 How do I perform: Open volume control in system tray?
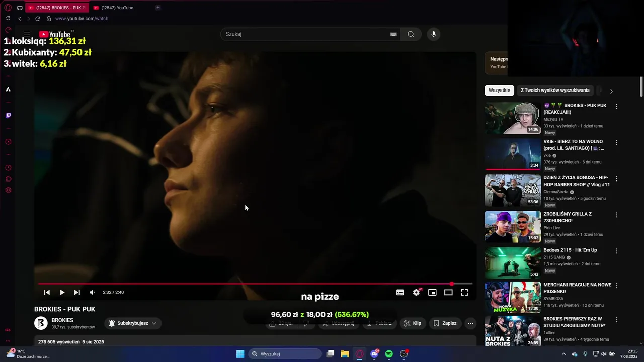[604, 354]
